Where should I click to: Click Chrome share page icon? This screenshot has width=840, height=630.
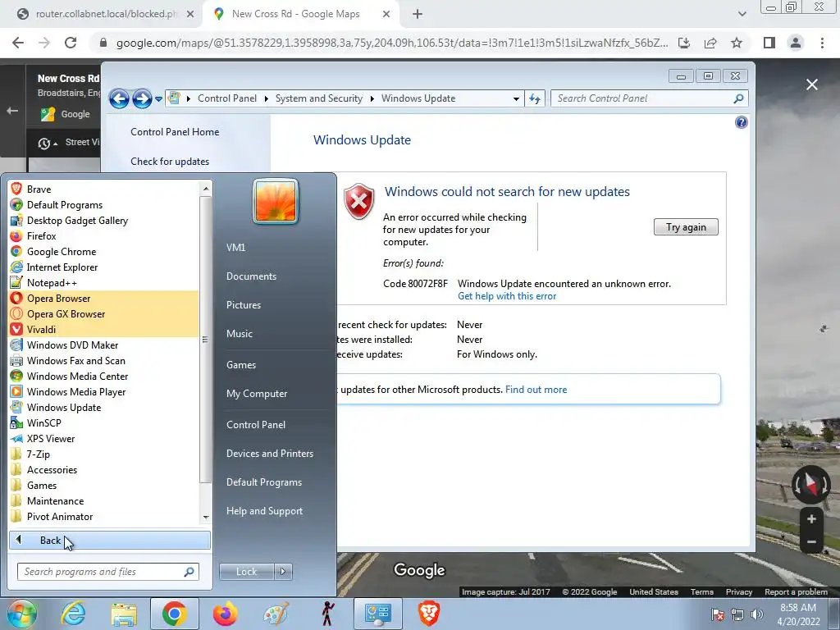tap(710, 43)
